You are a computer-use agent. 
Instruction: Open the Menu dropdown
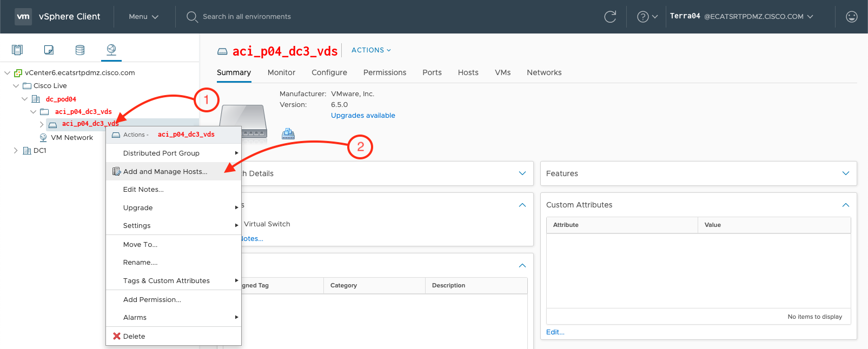[x=143, y=17]
